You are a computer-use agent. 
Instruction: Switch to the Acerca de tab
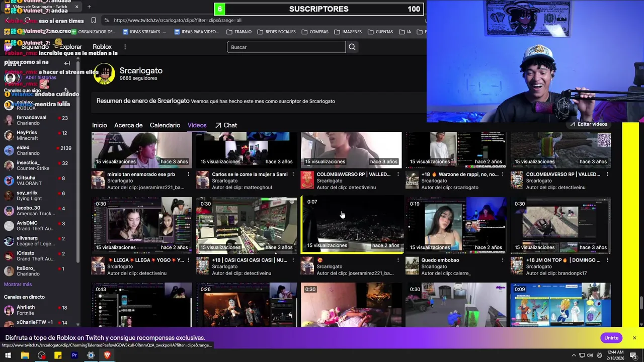tap(128, 125)
